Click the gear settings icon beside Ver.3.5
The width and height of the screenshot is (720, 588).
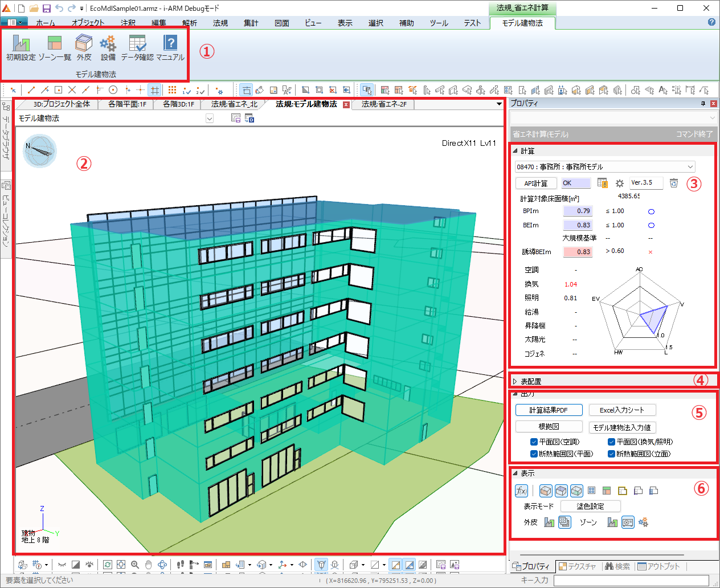(620, 183)
